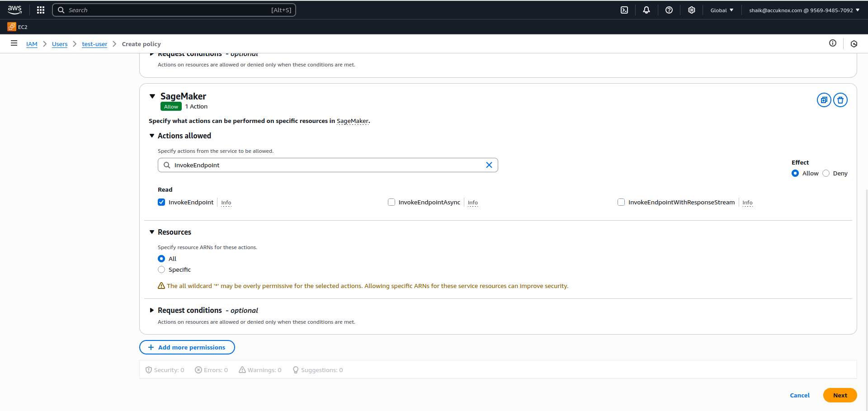The height and width of the screenshot is (411, 868).
Task: Open the settings gear in header
Action: click(x=692, y=10)
